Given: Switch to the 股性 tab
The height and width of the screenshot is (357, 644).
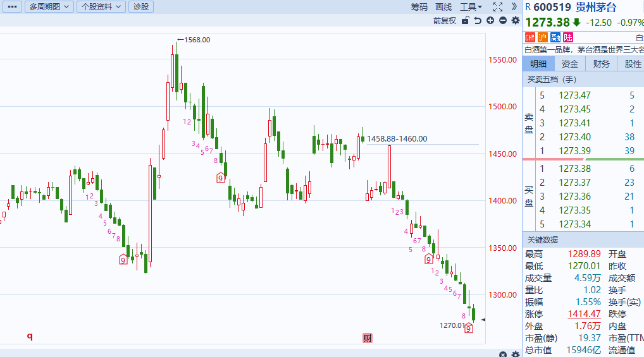Looking at the screenshot, I should (x=631, y=64).
